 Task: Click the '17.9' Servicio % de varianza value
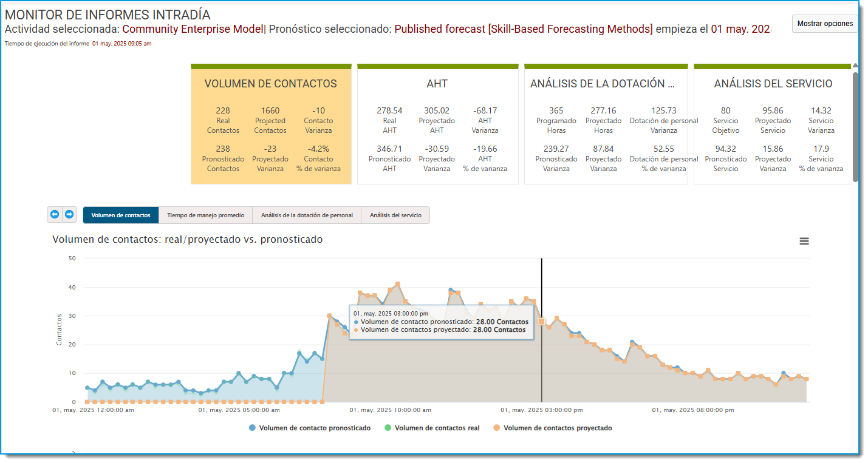tap(821, 149)
